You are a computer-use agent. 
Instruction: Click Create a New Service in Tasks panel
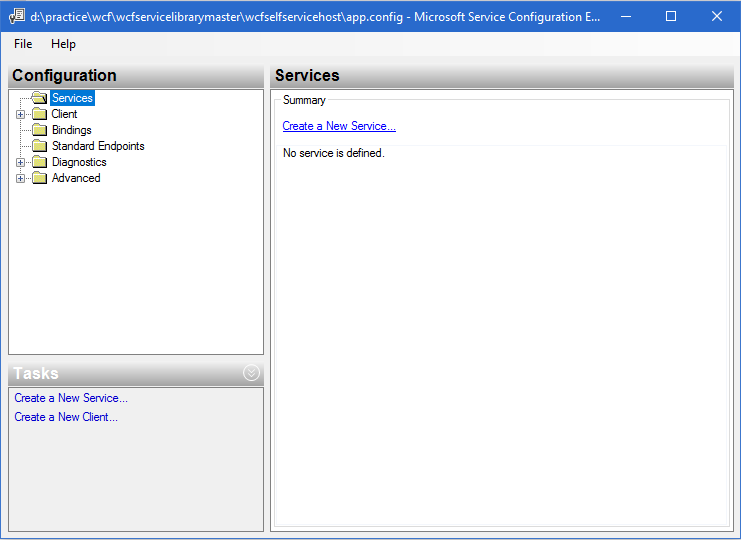(71, 398)
